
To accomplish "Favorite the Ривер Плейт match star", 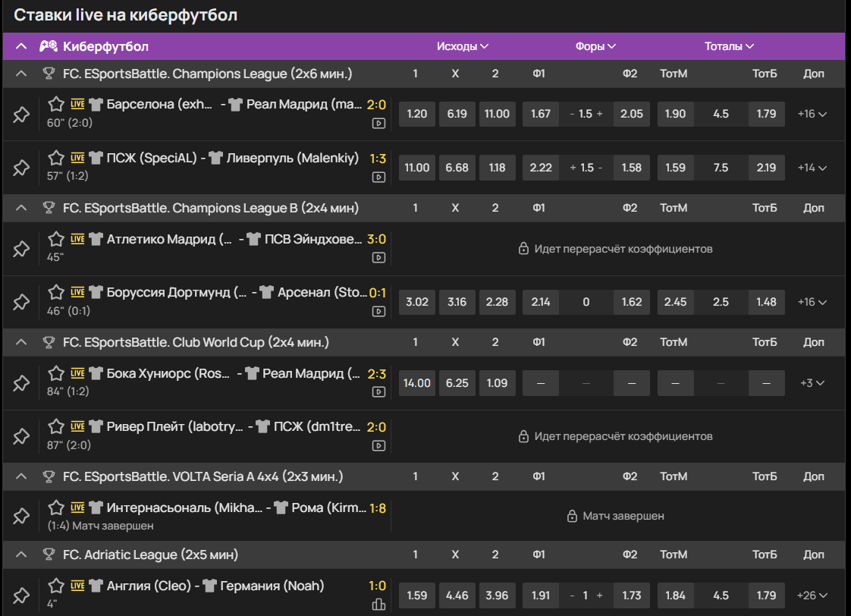I will [56, 426].
